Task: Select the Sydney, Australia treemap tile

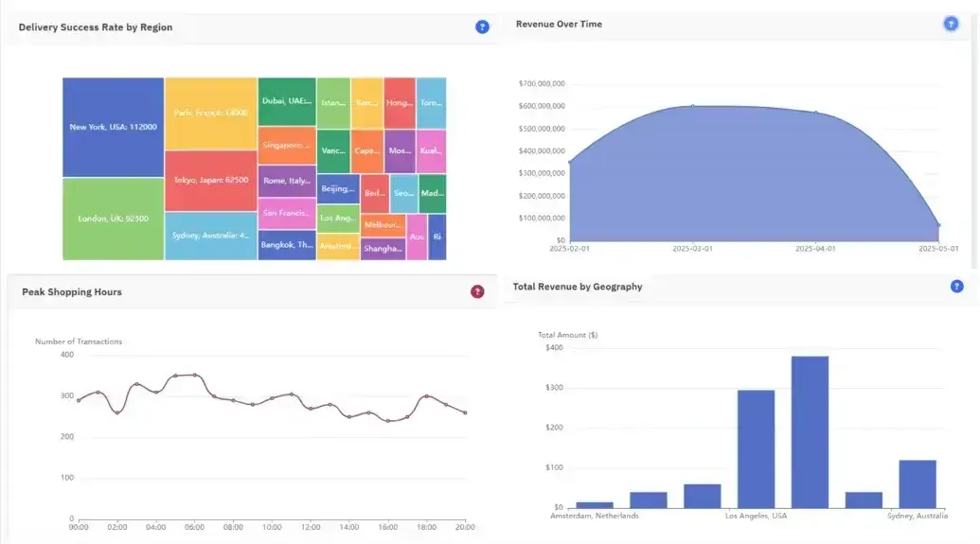Action: point(210,236)
